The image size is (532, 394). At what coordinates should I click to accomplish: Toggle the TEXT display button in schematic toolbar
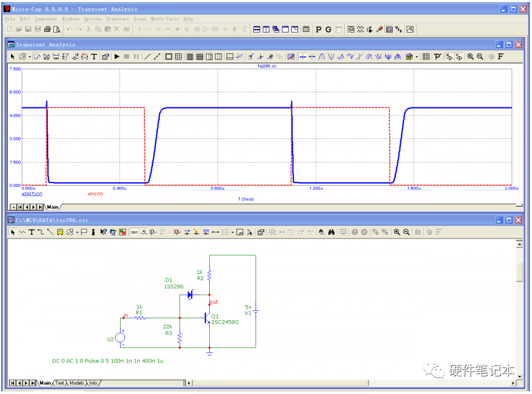pos(134,232)
